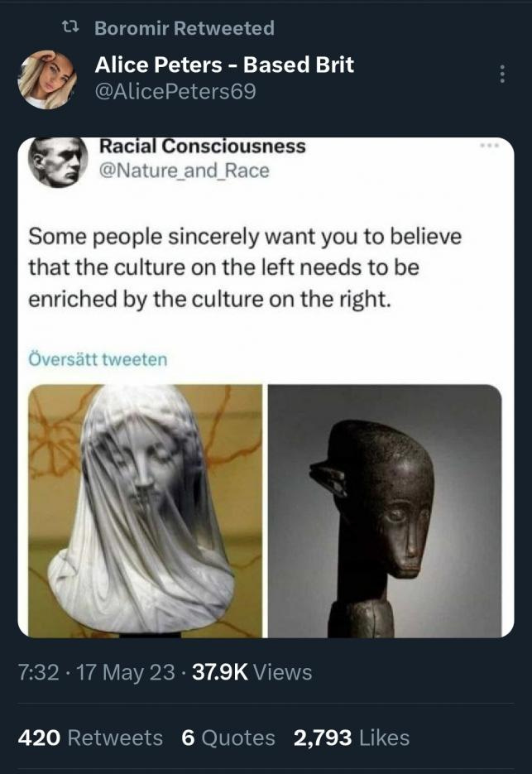
Task: Open the dark wooden head sculpture image
Action: [385, 511]
